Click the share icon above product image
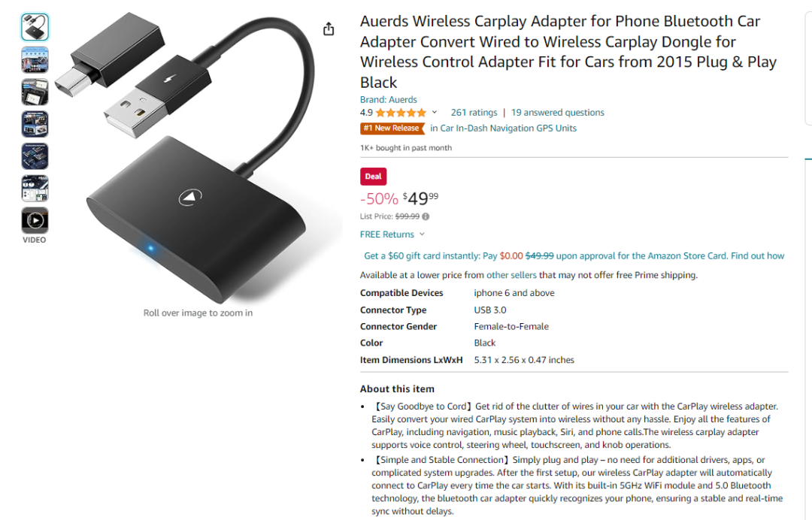This screenshot has height=520, width=812. pos(329,29)
